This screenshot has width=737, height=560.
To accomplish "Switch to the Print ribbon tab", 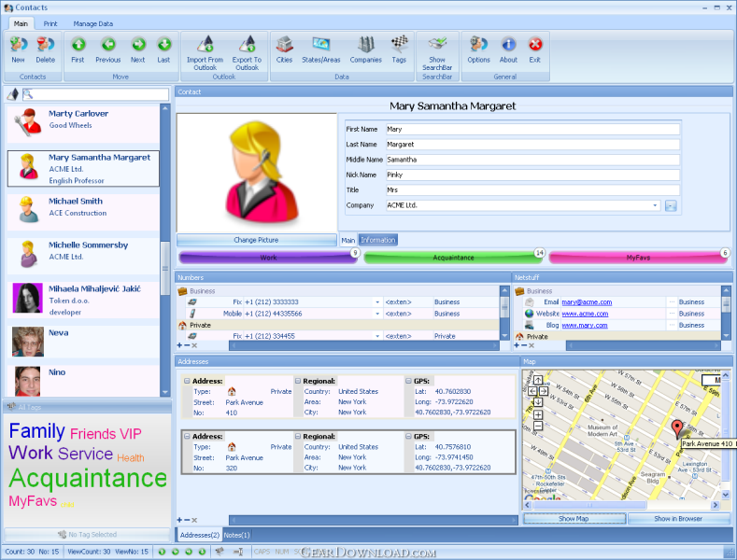I will point(50,23).
